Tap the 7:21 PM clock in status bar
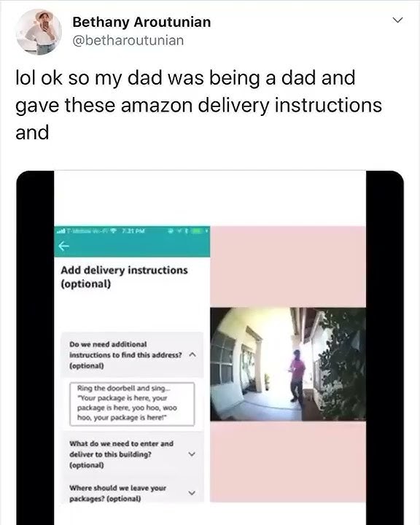The image size is (420, 525). tap(133, 231)
